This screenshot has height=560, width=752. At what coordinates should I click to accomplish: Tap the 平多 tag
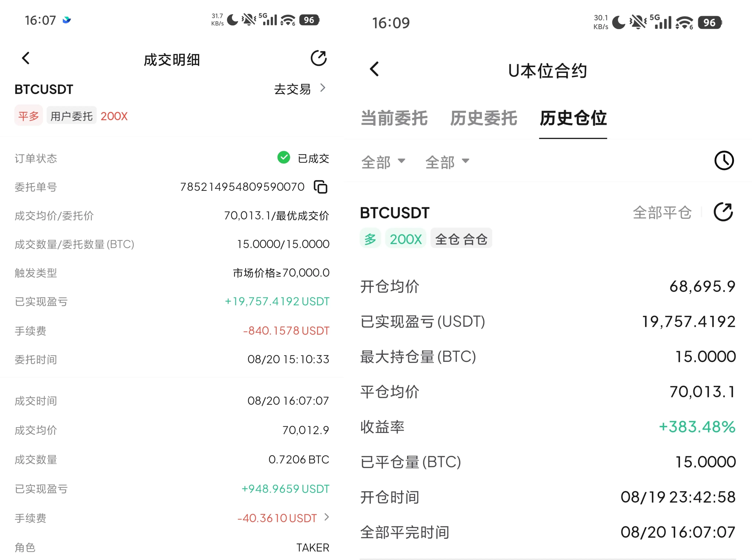tap(28, 116)
